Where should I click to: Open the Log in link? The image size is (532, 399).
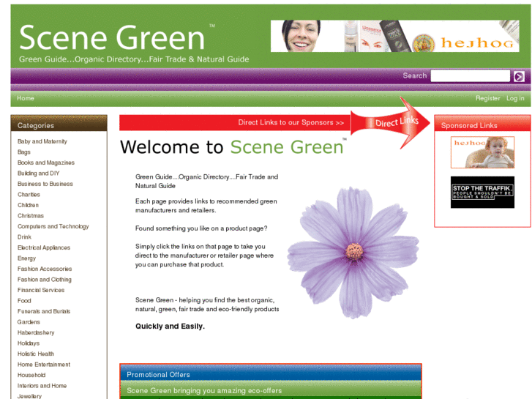515,98
